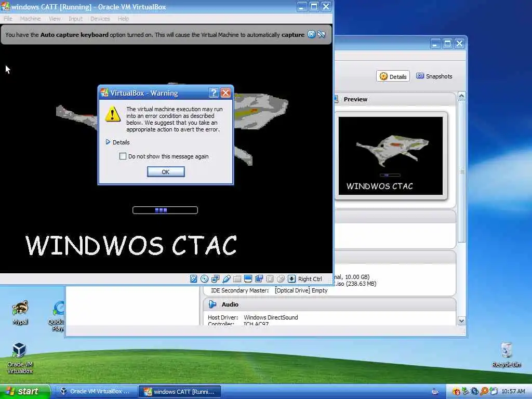Click the Manager details scrollbar thumb
532x399 pixels.
pos(461,171)
